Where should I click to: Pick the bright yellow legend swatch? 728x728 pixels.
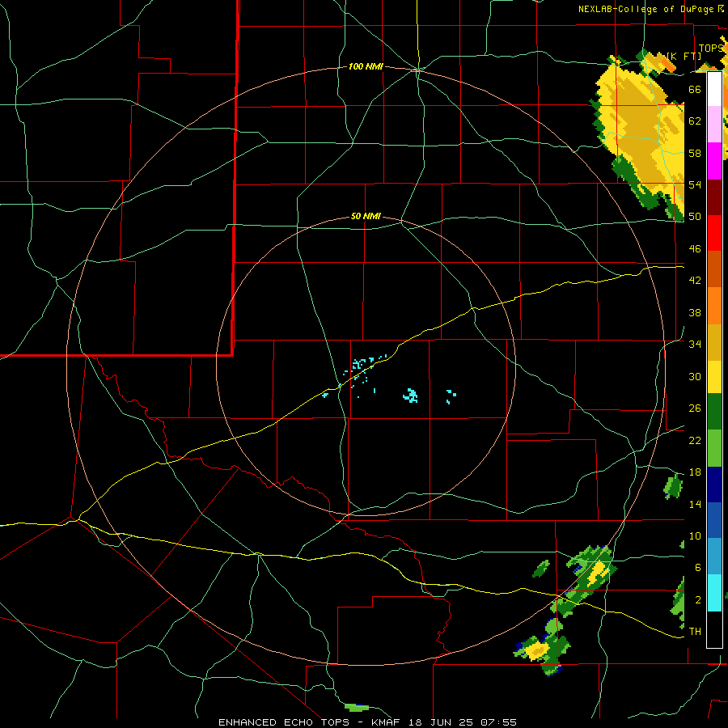714,377
